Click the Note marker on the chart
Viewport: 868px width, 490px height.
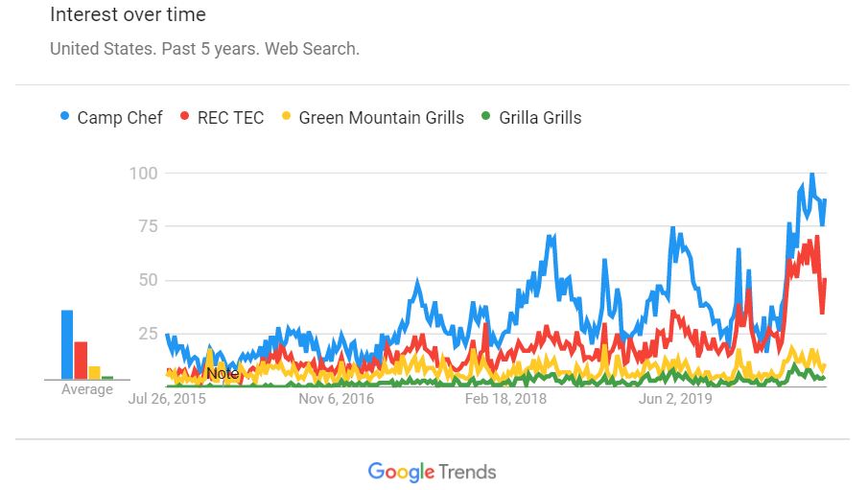tap(222, 373)
